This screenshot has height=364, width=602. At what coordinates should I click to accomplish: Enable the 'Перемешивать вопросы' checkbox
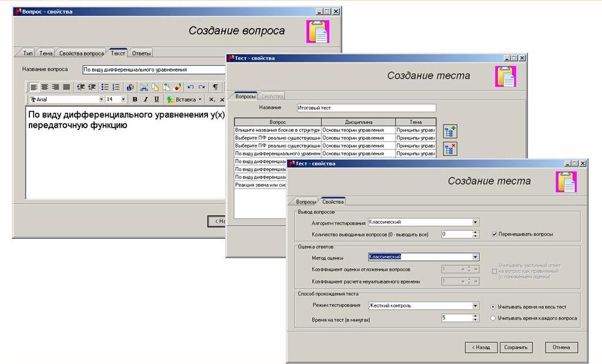[x=494, y=233]
